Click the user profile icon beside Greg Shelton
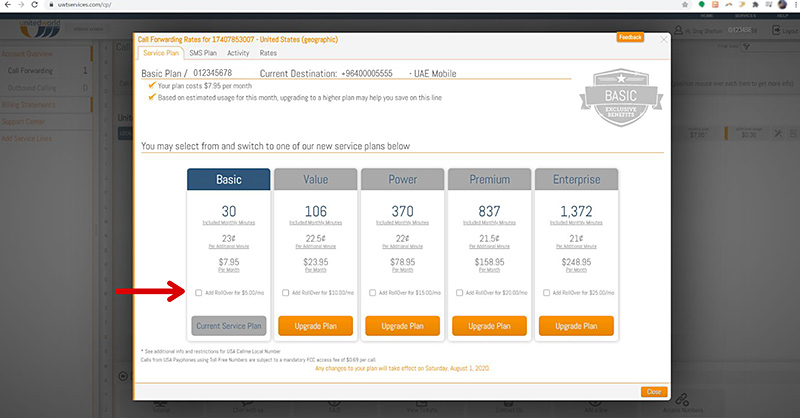800x418 pixels. [x=679, y=31]
